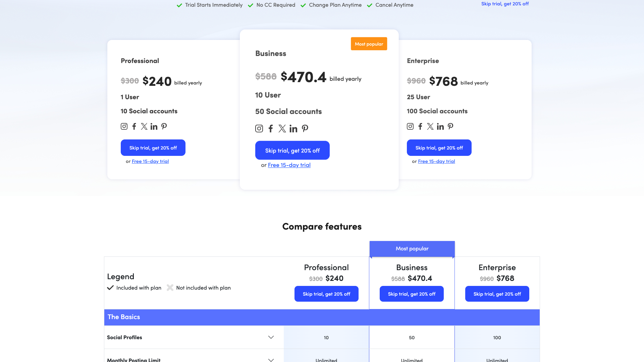Click Skip trial, get 20% off at top right
The height and width of the screenshot is (362, 644).
click(x=505, y=4)
